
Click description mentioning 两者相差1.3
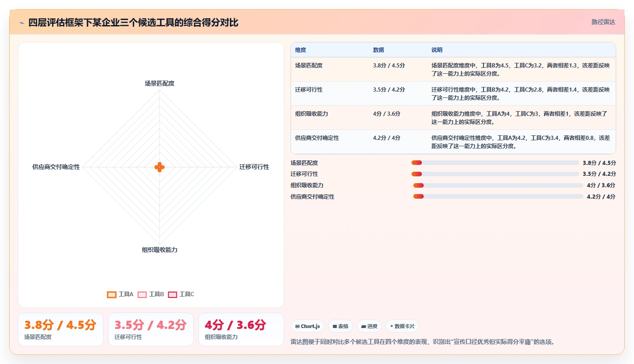520,69
